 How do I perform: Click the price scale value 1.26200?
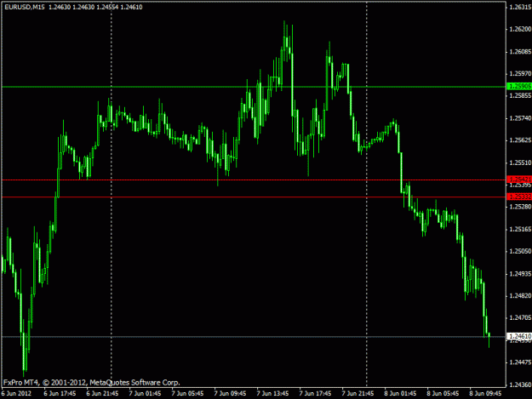pos(520,29)
